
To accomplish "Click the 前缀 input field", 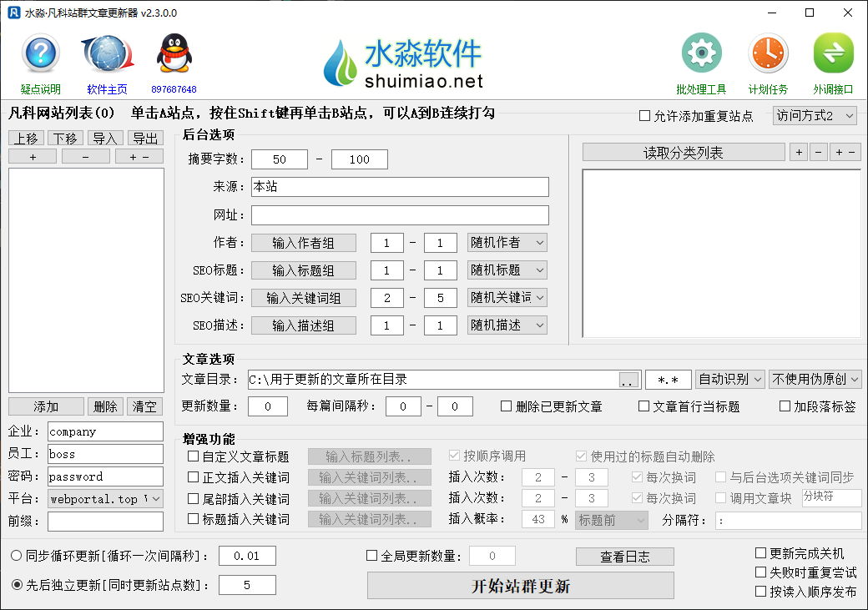I will 105,522.
